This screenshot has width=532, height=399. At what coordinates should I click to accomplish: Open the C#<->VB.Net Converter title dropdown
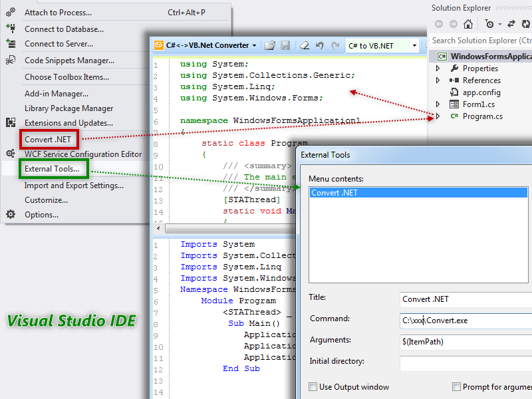pyautogui.click(x=254, y=45)
